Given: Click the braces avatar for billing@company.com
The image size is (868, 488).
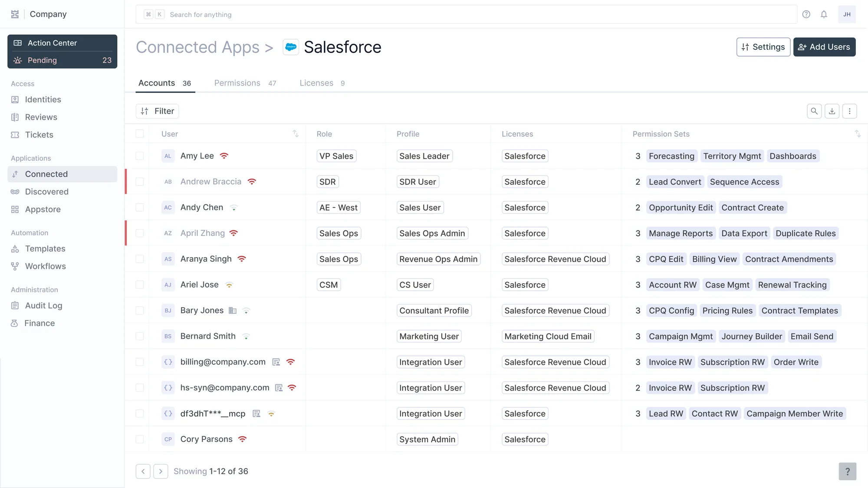Looking at the screenshot, I should [168, 362].
